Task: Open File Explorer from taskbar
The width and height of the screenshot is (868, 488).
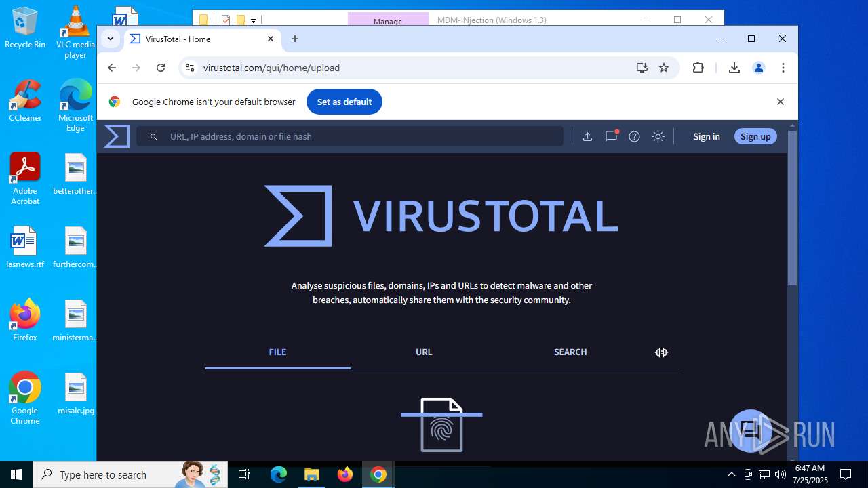Action: point(311,474)
